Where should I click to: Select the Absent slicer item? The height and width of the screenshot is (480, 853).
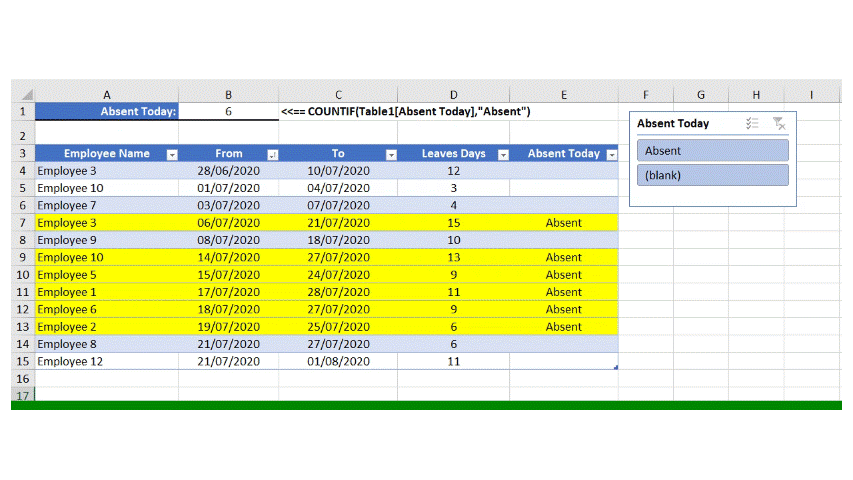pyautogui.click(x=713, y=151)
